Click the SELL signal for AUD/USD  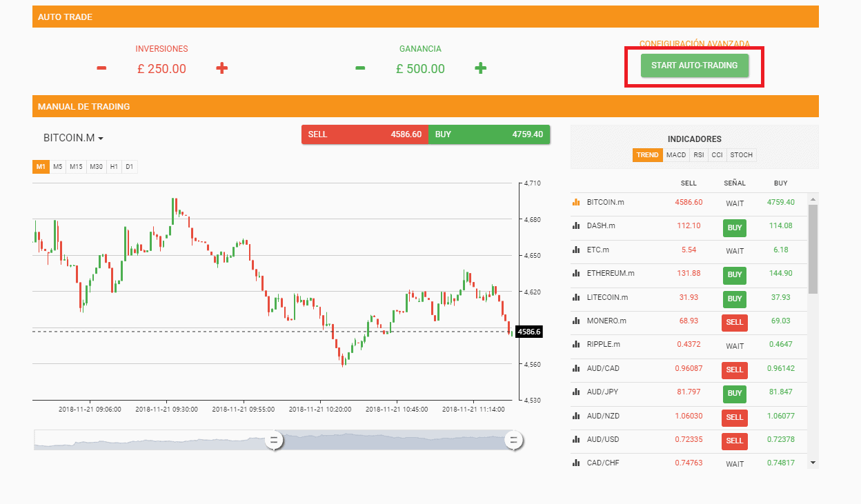(x=735, y=441)
